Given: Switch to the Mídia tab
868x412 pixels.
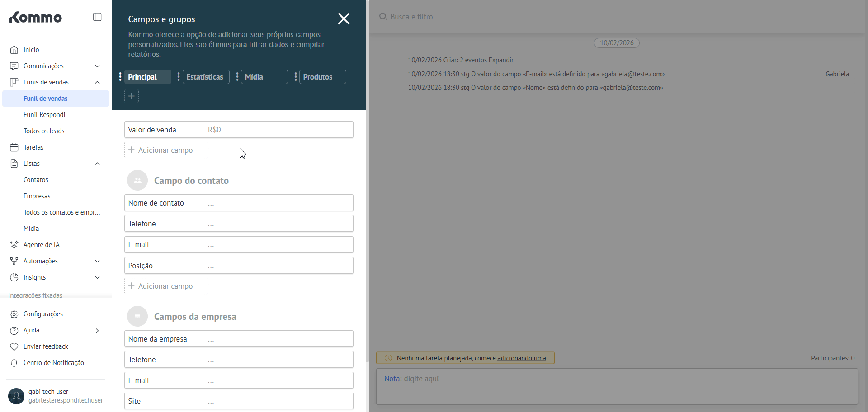Looking at the screenshot, I should tap(264, 77).
